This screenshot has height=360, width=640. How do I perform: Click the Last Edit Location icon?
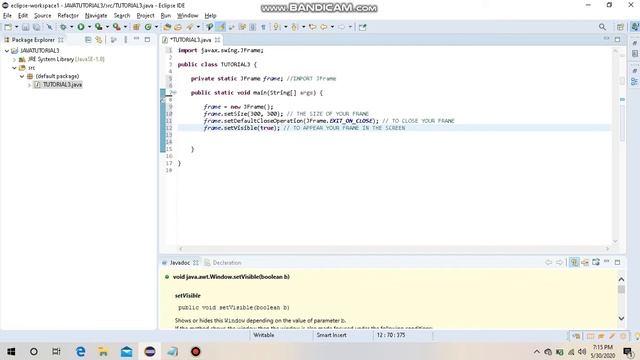pyautogui.click(x=313, y=27)
